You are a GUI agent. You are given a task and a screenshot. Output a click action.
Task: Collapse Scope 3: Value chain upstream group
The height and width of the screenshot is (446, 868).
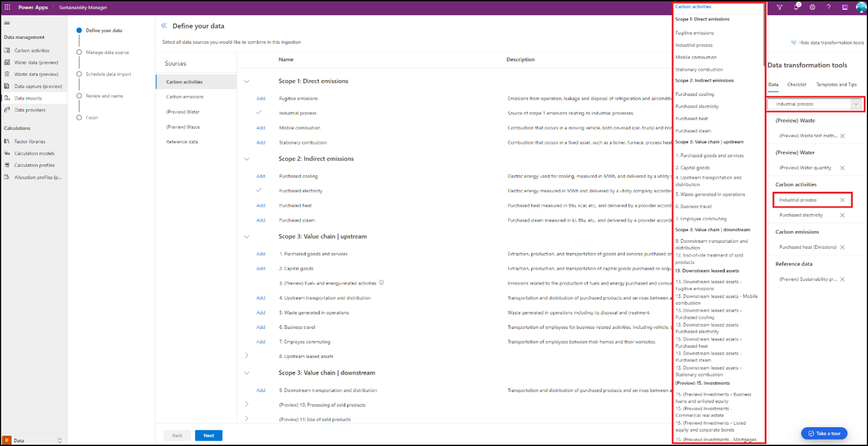coord(247,237)
